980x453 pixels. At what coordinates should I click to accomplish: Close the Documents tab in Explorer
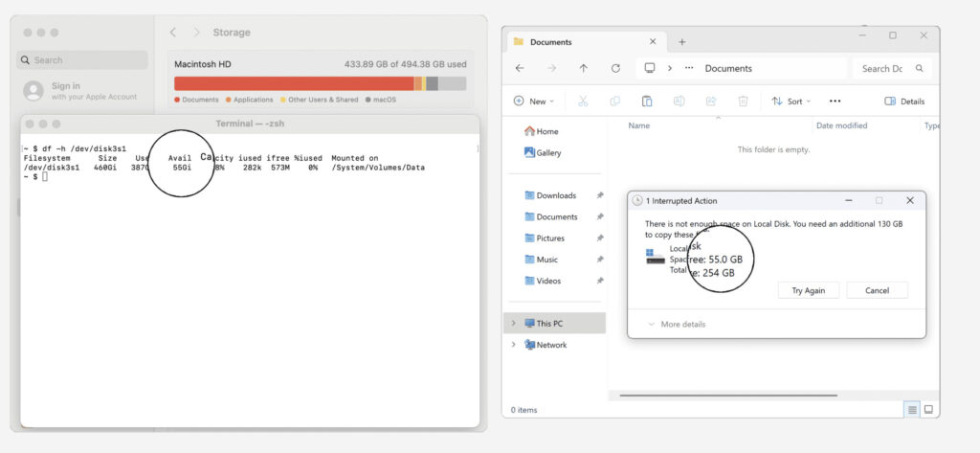[653, 41]
